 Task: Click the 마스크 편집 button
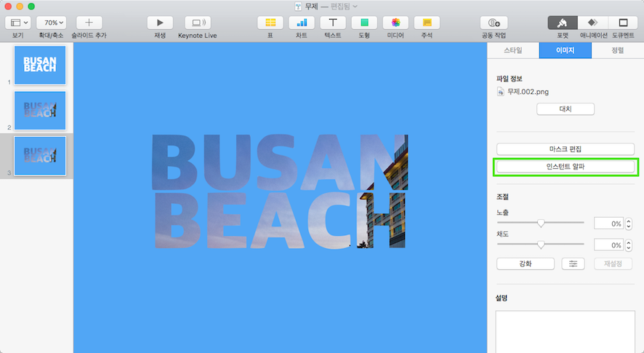tap(565, 149)
